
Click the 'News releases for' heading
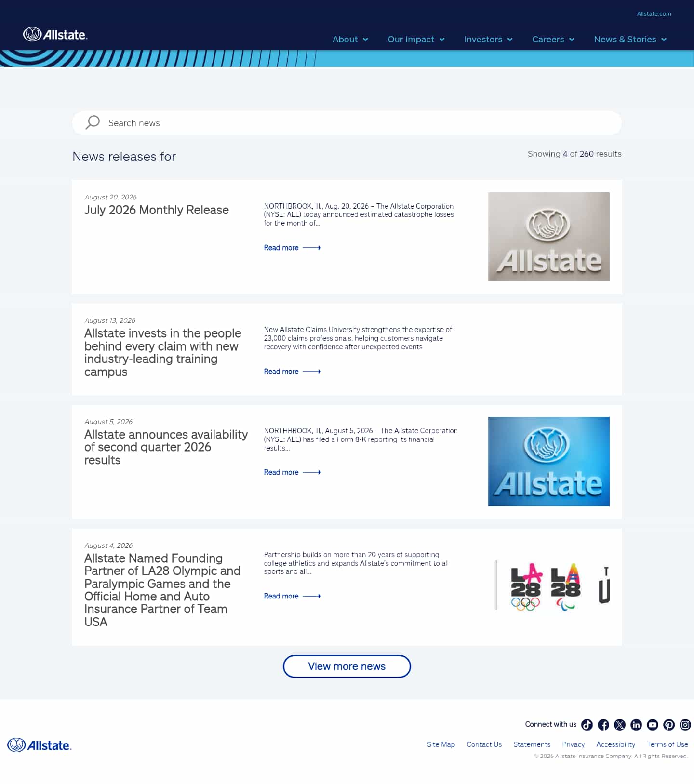click(124, 157)
